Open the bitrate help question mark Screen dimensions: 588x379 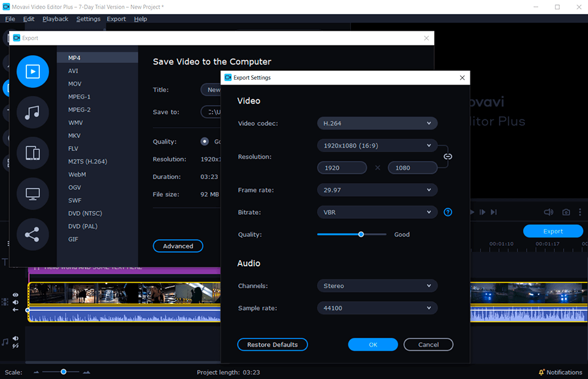(448, 212)
